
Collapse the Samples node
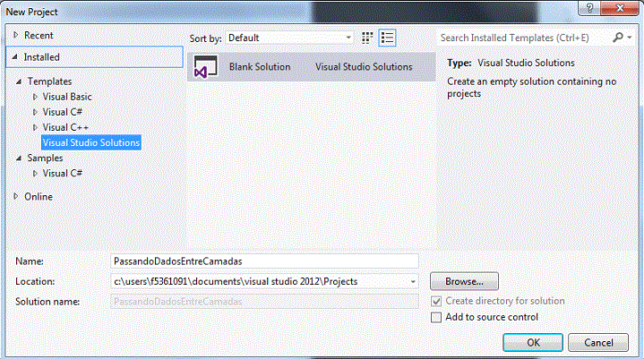click(19, 158)
